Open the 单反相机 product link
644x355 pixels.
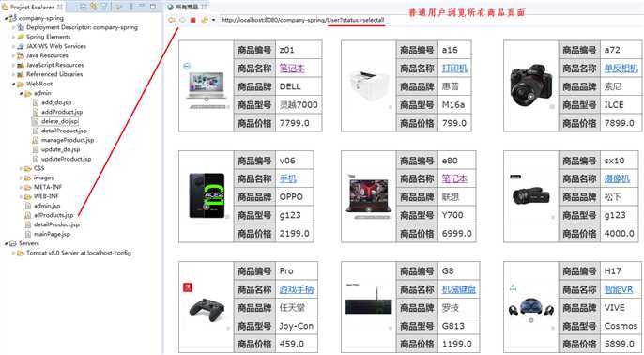point(621,69)
